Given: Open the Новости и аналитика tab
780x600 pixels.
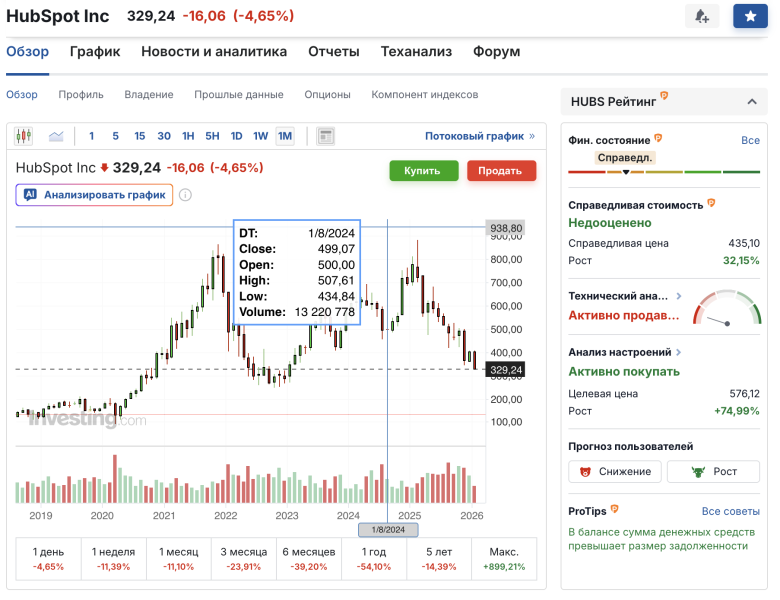Looking at the screenshot, I should (214, 52).
